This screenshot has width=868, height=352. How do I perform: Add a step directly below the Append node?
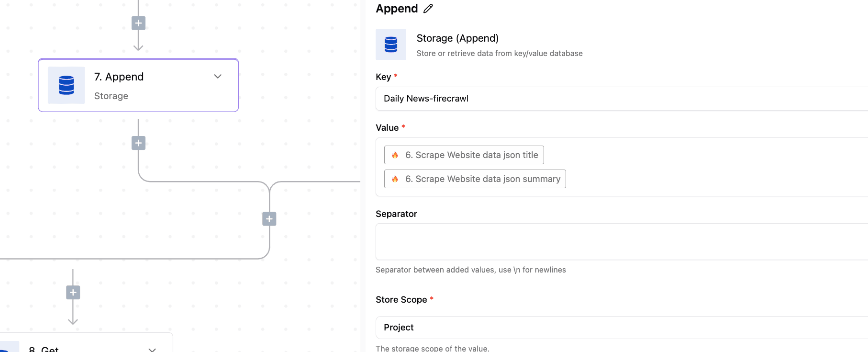coord(138,143)
